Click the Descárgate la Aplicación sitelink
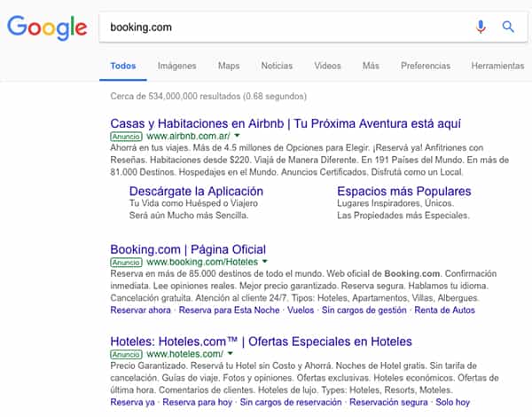 point(196,191)
